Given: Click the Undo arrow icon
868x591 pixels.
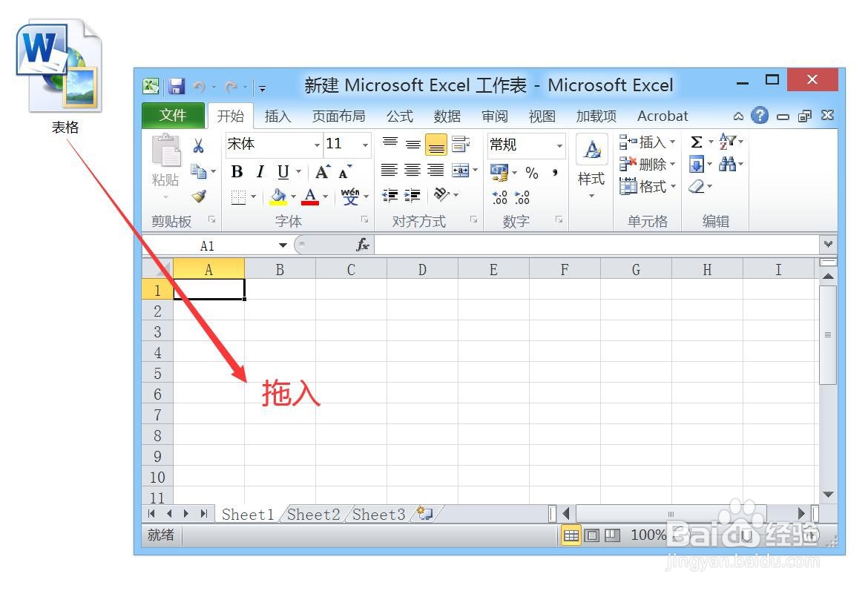Looking at the screenshot, I should coord(200,86).
